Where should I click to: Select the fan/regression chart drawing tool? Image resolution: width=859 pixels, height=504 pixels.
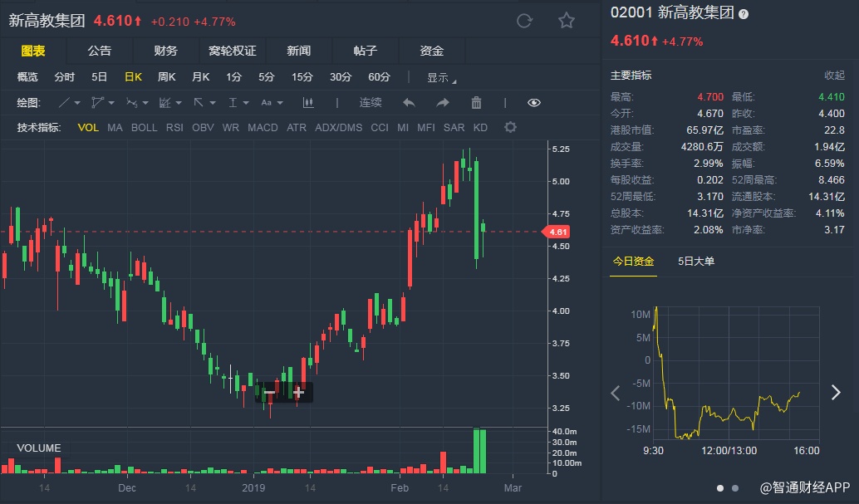pos(164,102)
